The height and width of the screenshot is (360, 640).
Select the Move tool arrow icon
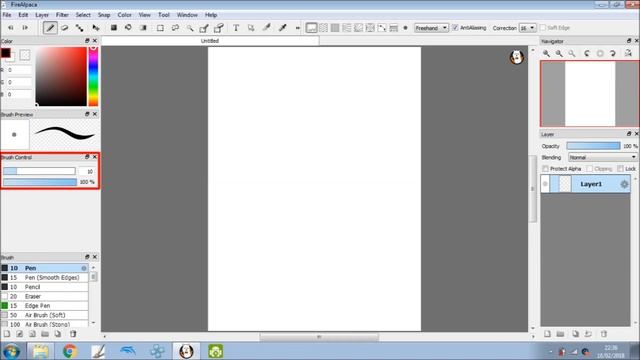click(96, 28)
